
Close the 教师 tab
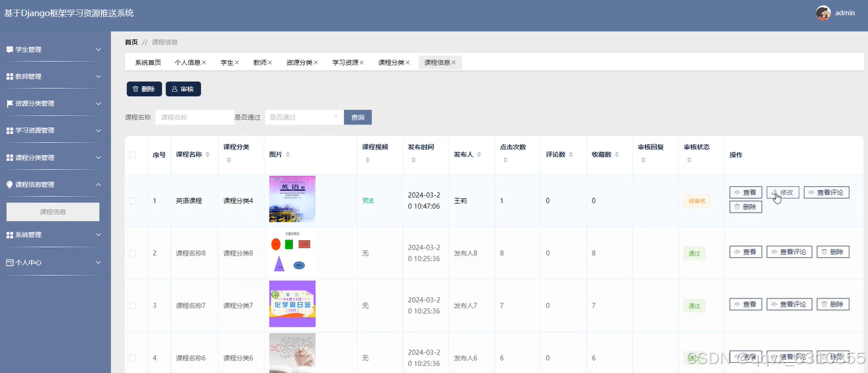tap(270, 62)
